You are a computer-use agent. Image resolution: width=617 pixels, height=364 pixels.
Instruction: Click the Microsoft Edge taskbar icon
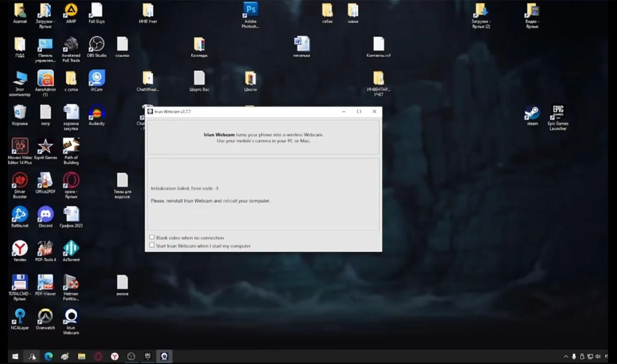(x=48, y=356)
